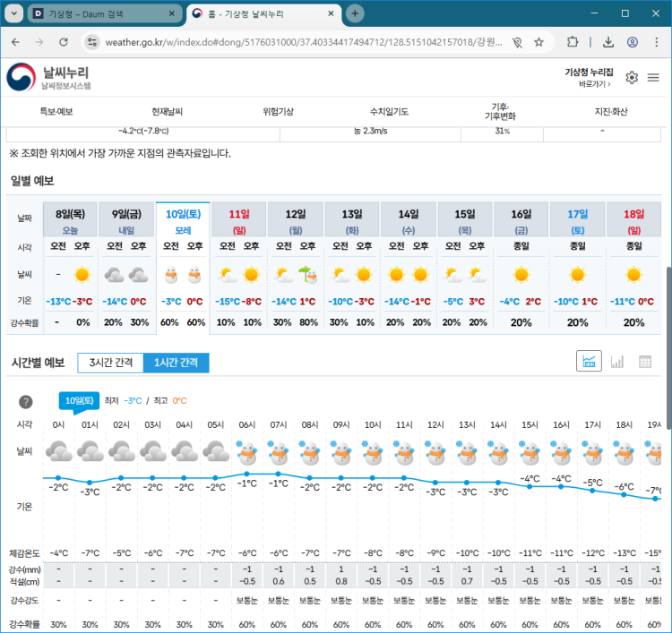Select the 3시간 간격 interval option

tap(110, 363)
